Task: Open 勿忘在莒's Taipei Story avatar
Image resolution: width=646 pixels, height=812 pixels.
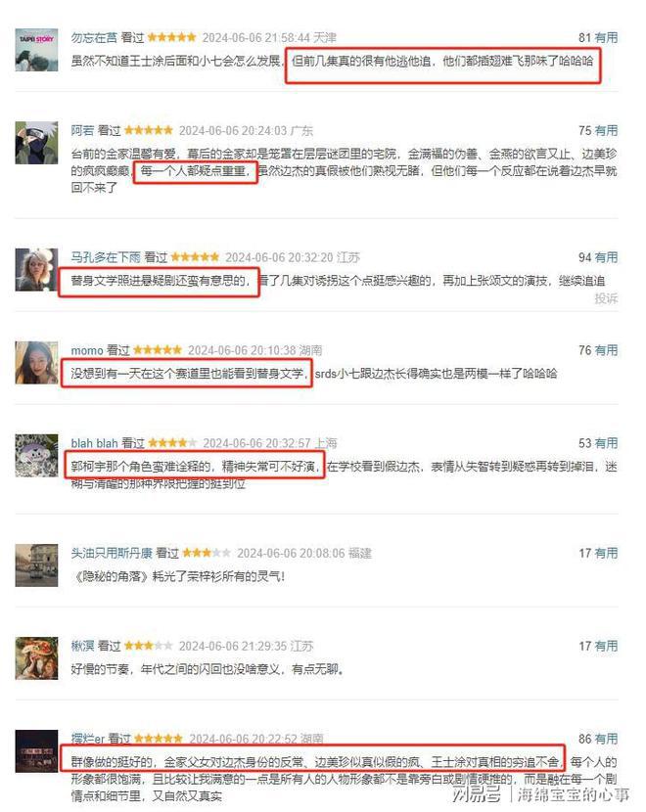Action: pos(36,50)
